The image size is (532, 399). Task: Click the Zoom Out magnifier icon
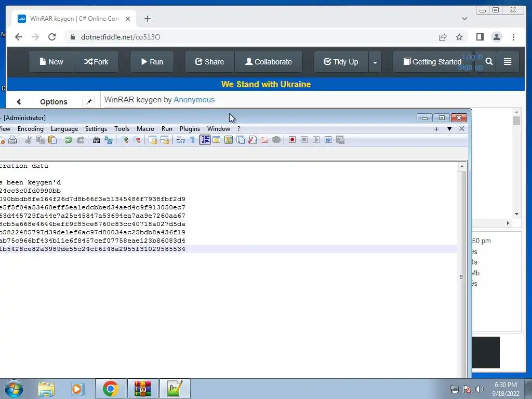pyautogui.click(x=137, y=140)
